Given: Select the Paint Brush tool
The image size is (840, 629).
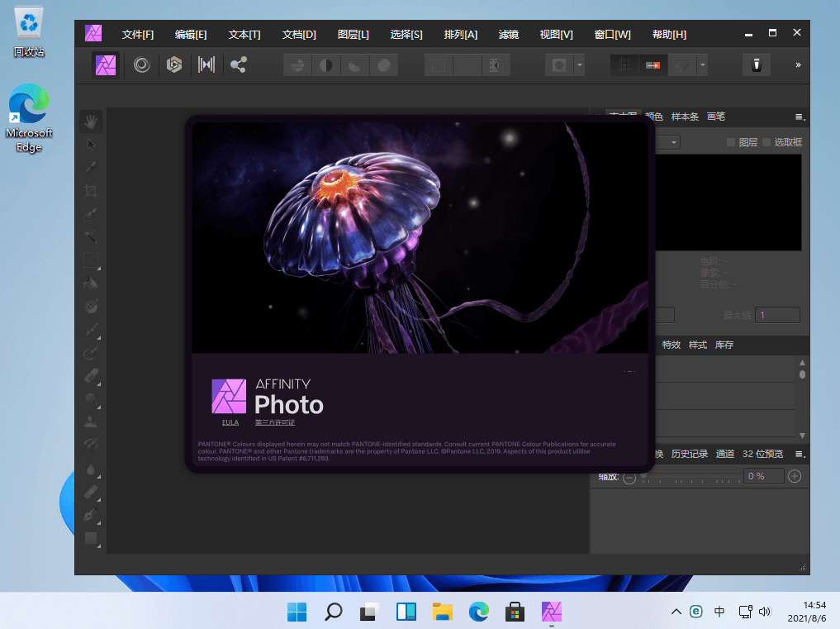Looking at the screenshot, I should 91,330.
